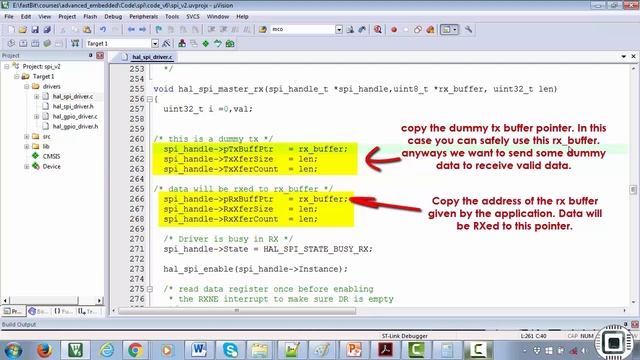Open the Debug menu
640x360 pixels.
(x=113, y=17)
